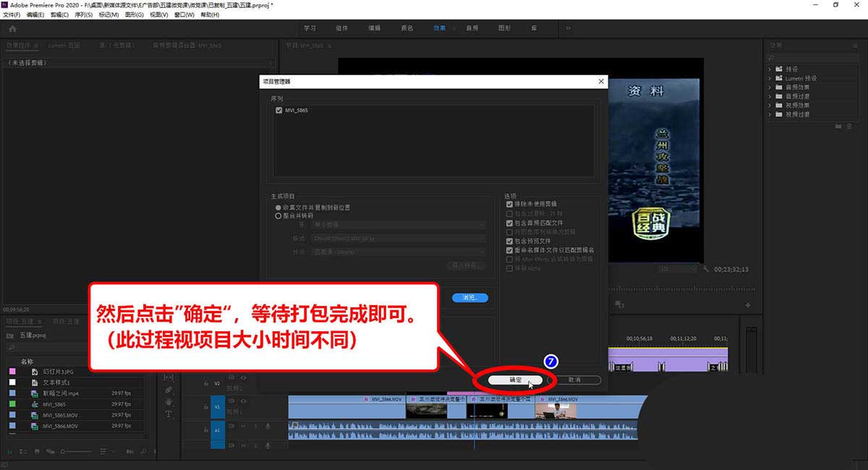Open the 编辑(E) menu
Viewport: 868px width, 470px height.
35,14
